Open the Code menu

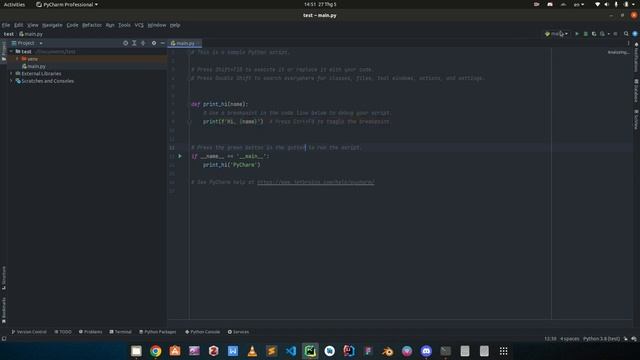tap(72, 25)
